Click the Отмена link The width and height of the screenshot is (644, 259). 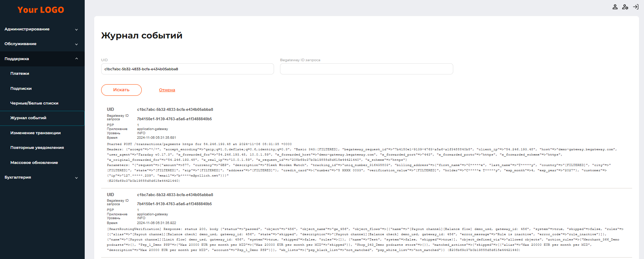pos(167,90)
